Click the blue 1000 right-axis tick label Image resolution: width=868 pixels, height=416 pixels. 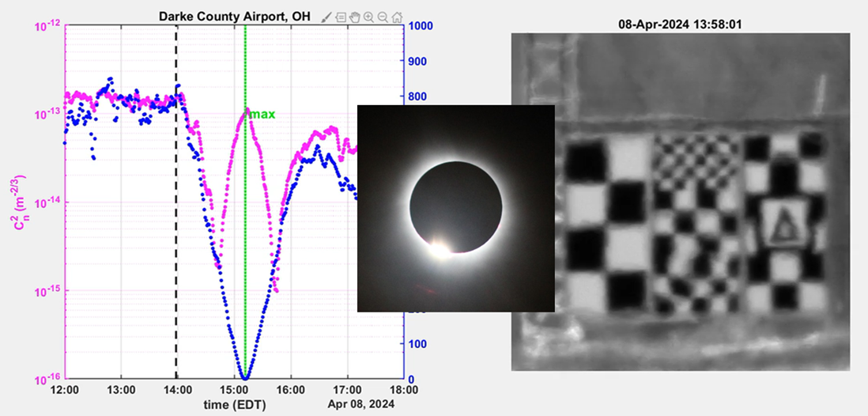[421, 26]
